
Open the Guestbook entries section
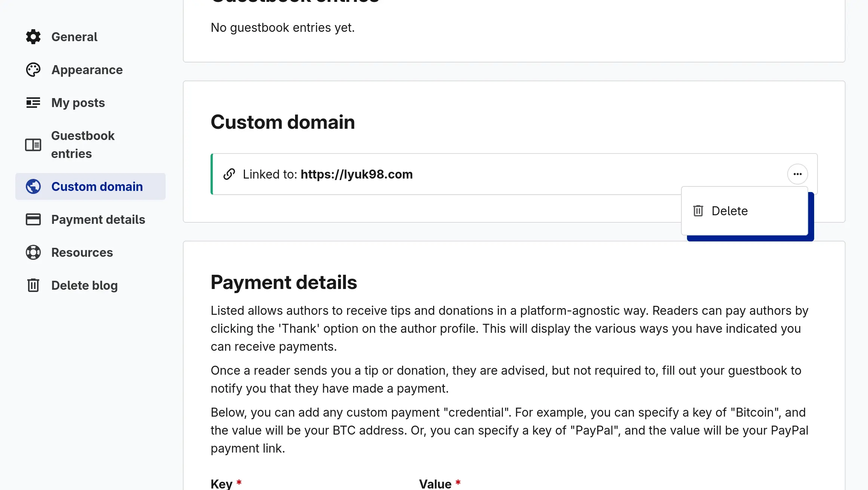pyautogui.click(x=83, y=144)
